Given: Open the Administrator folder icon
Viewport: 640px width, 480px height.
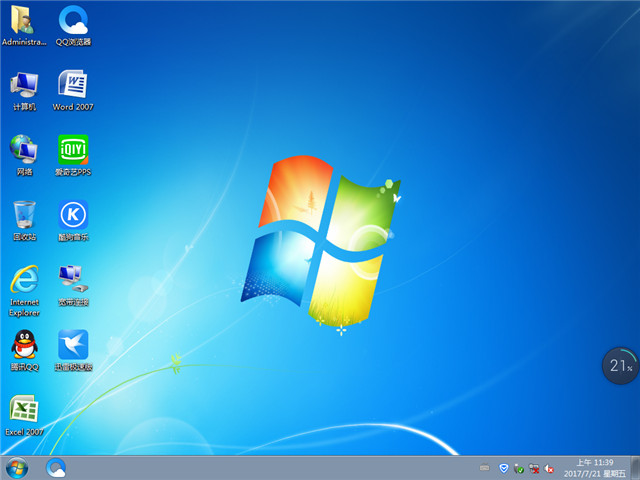Looking at the screenshot, I should point(24,20).
